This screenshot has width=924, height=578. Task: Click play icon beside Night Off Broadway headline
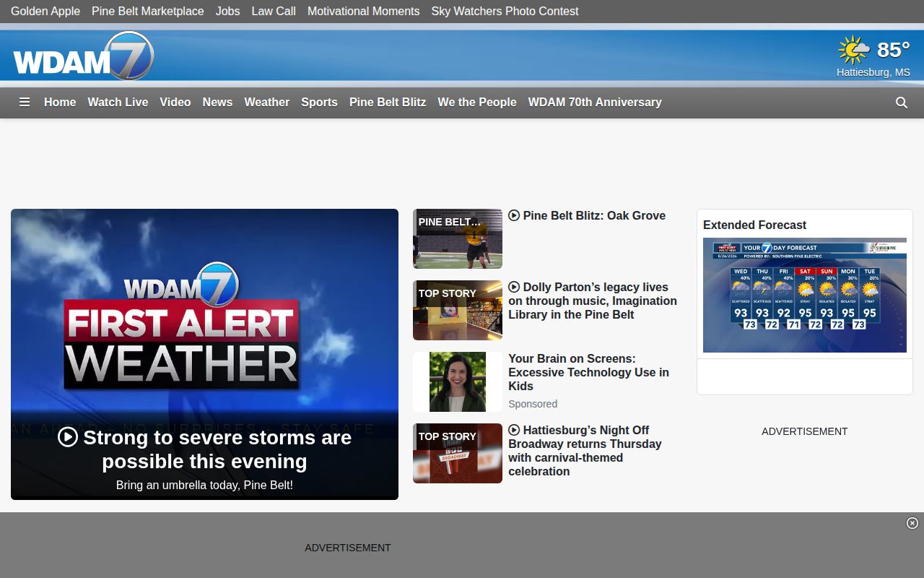514,430
